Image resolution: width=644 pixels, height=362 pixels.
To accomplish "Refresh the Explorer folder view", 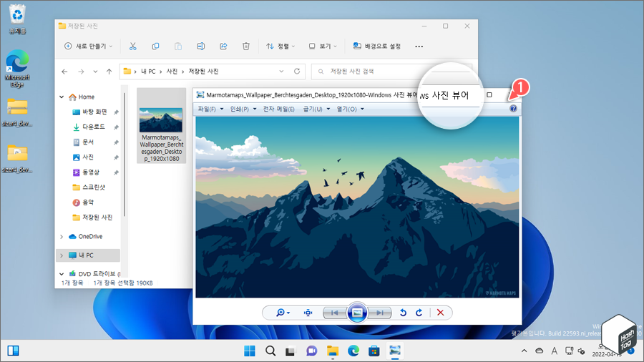I will [297, 72].
